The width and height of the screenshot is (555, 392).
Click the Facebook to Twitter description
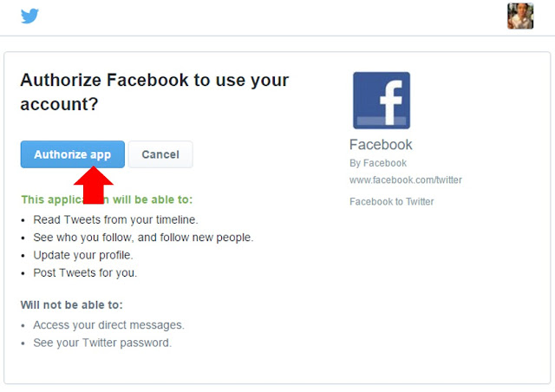391,201
